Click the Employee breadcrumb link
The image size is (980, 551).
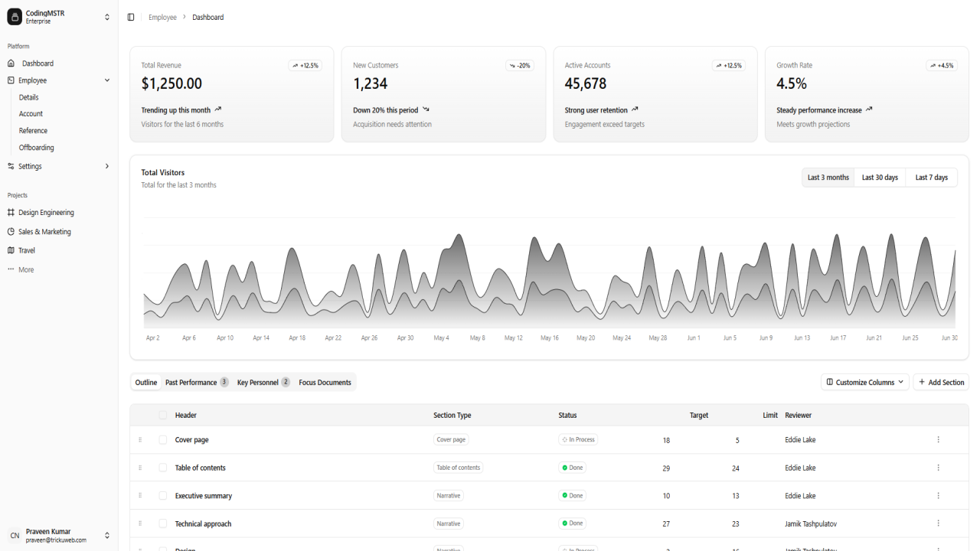(162, 17)
